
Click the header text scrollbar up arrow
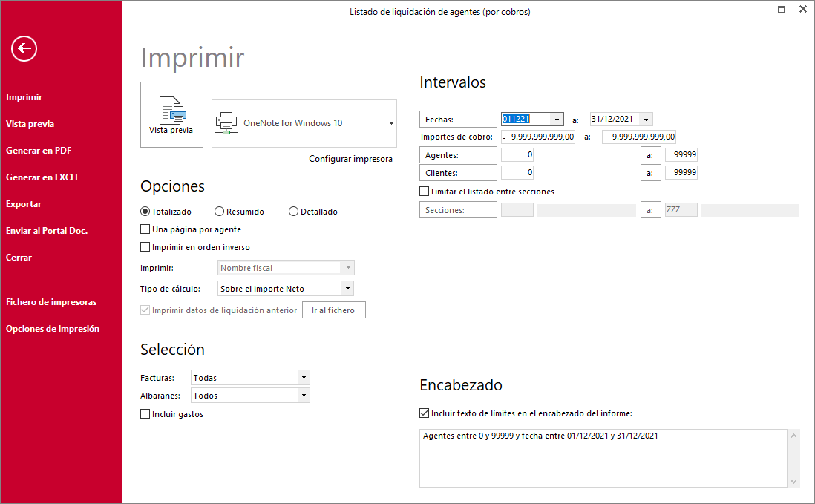[793, 436]
